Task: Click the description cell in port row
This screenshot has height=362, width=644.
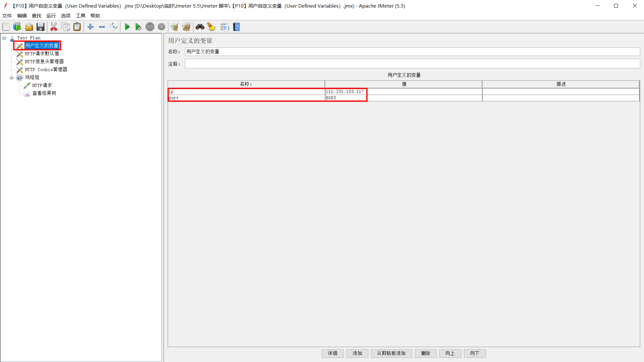Action: coord(561,98)
